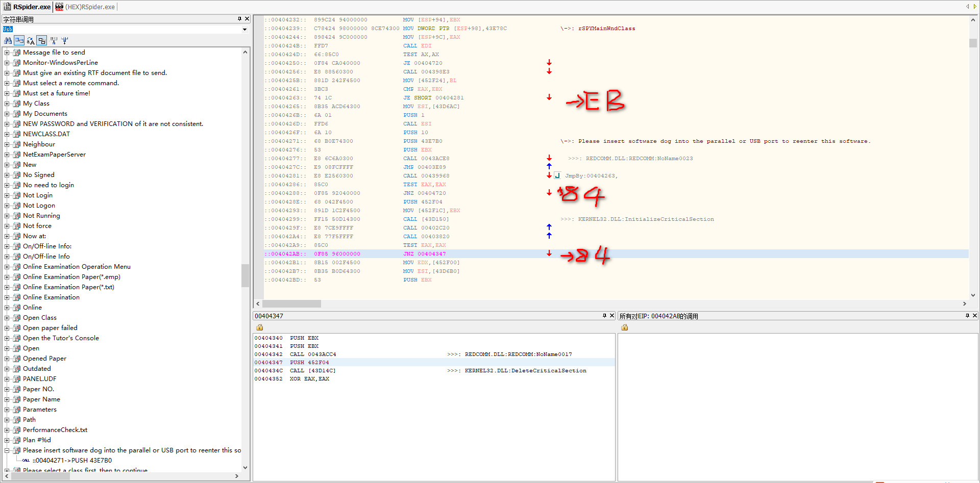Click the lock icon in the EIP references panel

[x=624, y=327]
